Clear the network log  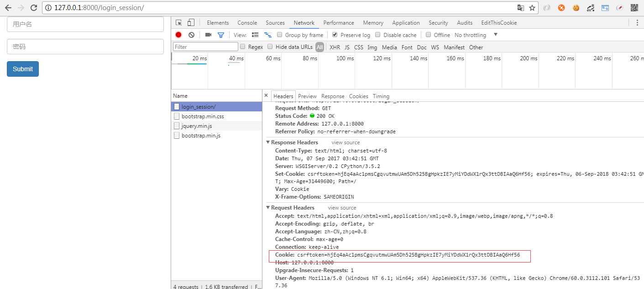191,35
